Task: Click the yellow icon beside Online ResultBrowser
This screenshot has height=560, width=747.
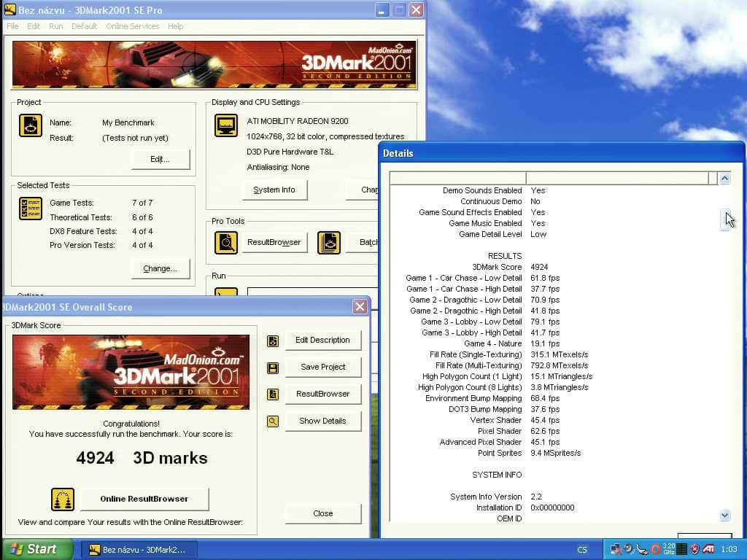Action: (63, 499)
